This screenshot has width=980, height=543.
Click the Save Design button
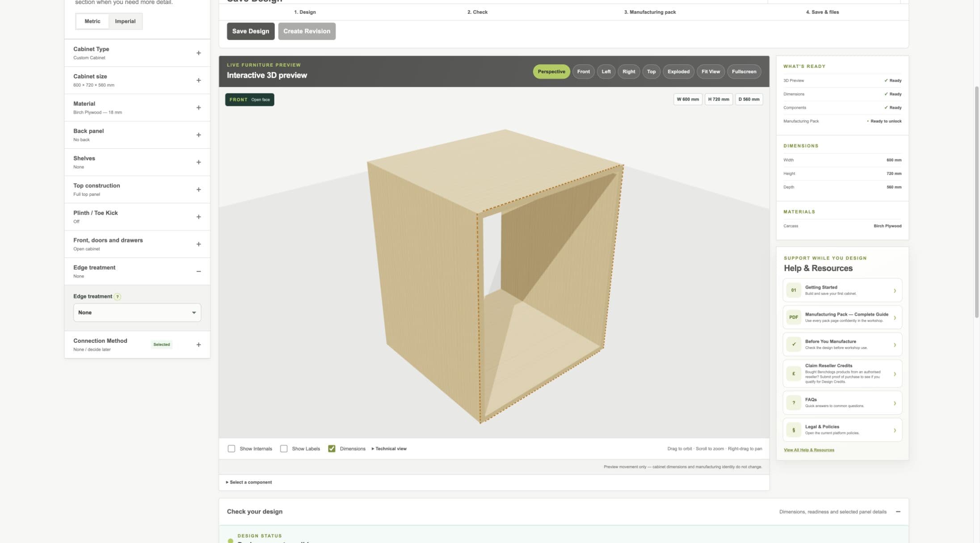pos(251,31)
